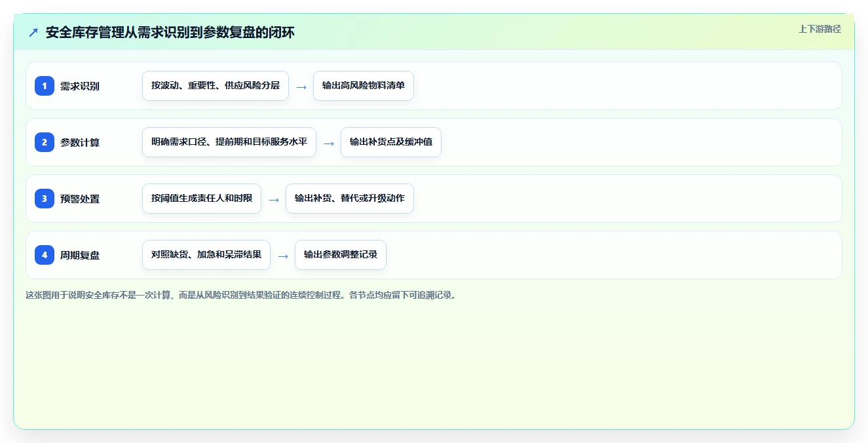
Task: Click the 输出补货点及缓冲值 box
Action: [391, 142]
